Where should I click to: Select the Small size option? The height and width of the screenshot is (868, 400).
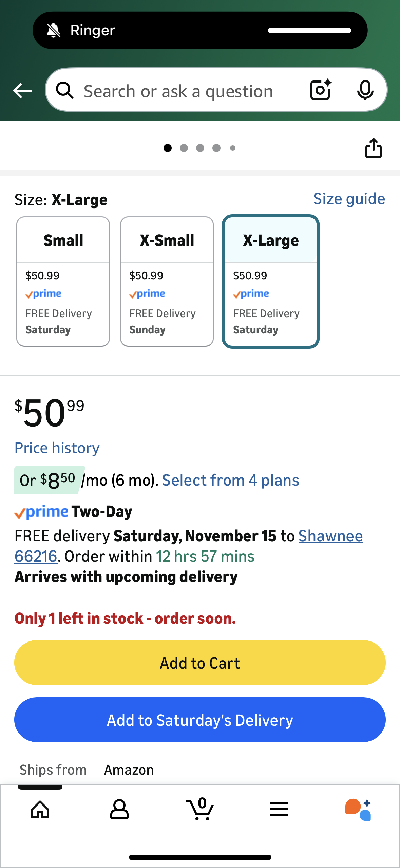click(63, 281)
